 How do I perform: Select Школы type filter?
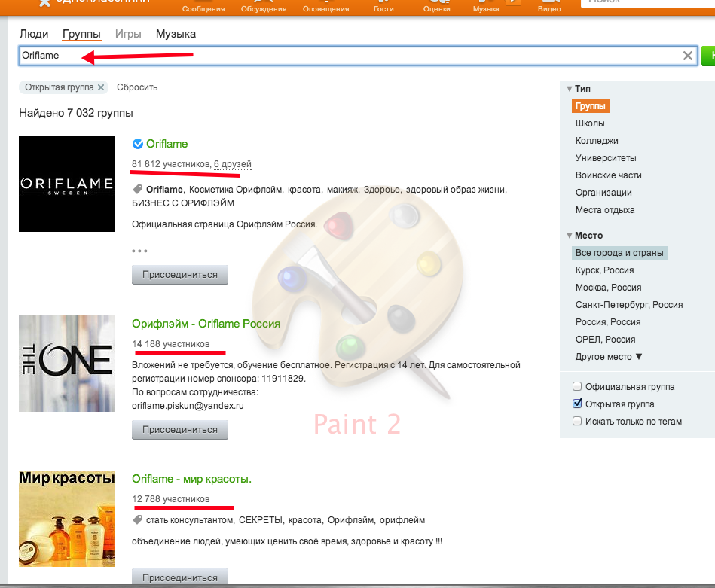pyautogui.click(x=590, y=123)
